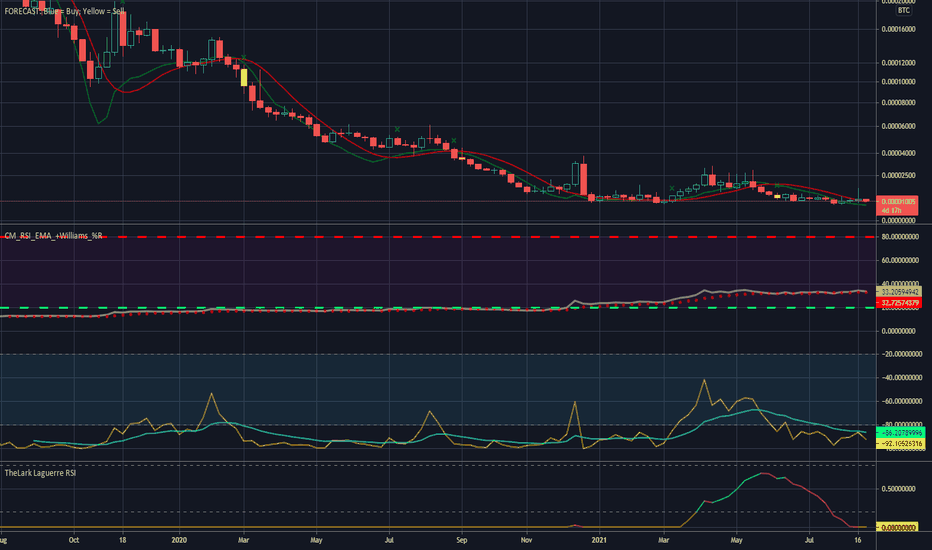Viewport: 932px width, 550px height.
Task: Click the 0.00016000 price axis label
Action: point(898,29)
